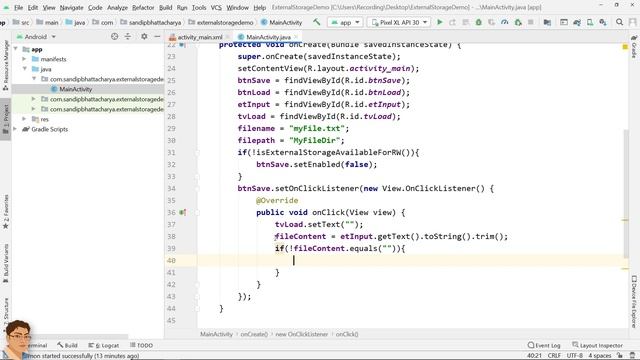Open the Build tool window at bottom

[68, 345]
